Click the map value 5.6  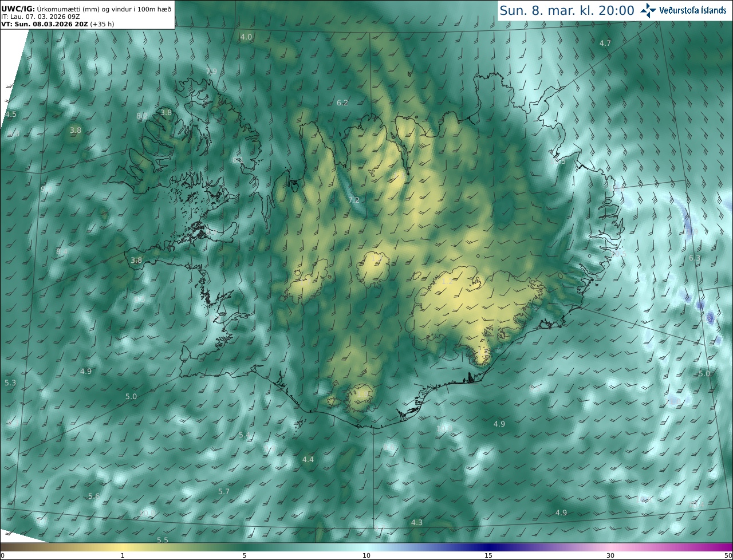[94, 496]
